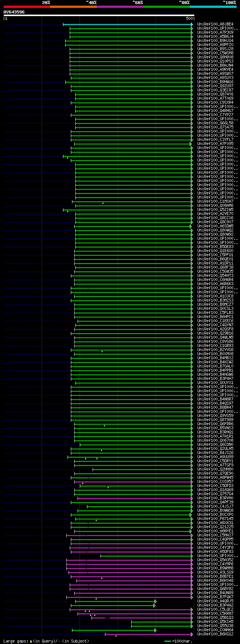Open hit UniRef100_A7P3U9
This screenshot has width=240, height=644.
tap(215, 33)
